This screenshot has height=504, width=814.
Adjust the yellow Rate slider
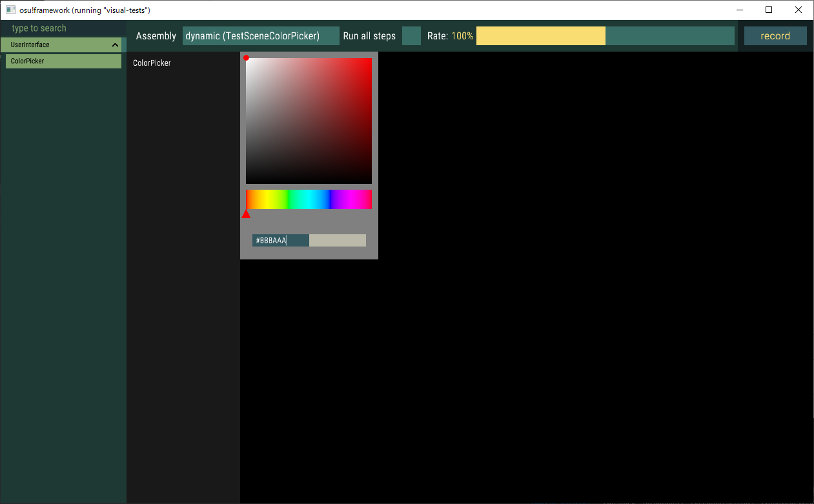[x=540, y=35]
